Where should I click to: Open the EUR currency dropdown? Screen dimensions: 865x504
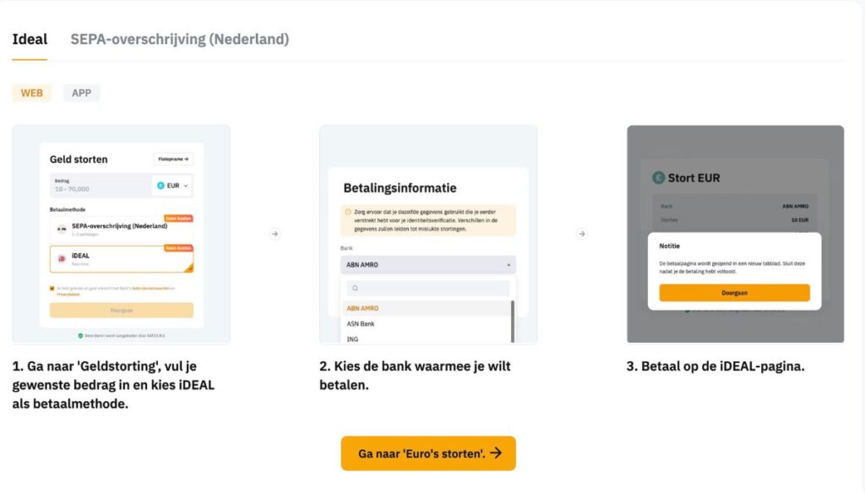click(x=172, y=185)
